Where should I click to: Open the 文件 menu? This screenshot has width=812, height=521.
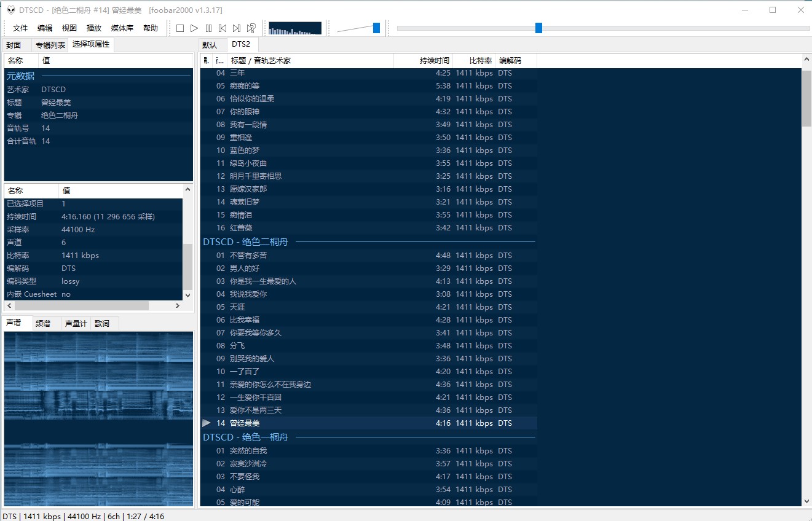pos(20,28)
